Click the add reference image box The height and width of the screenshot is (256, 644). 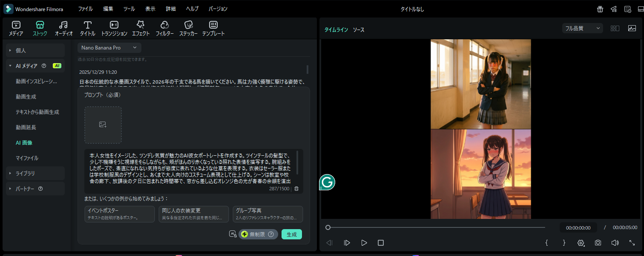[103, 125]
